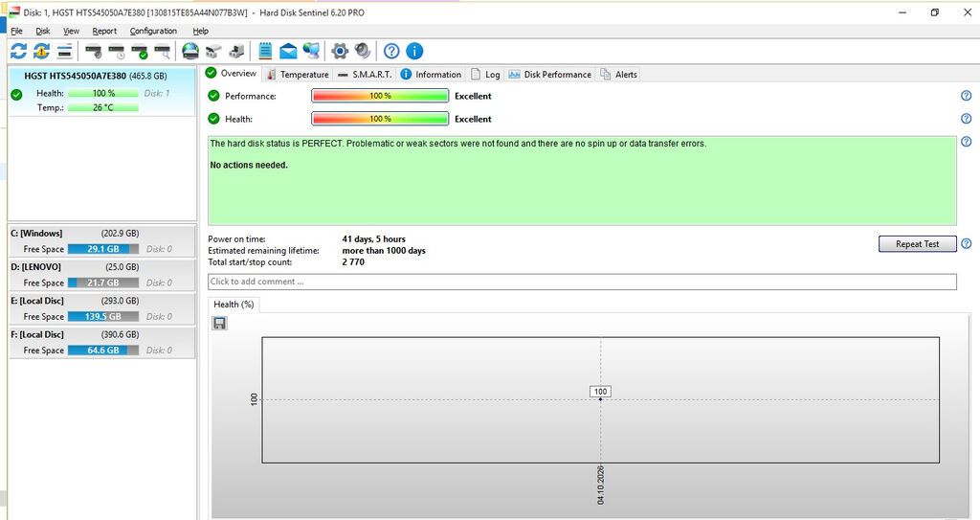Image resolution: width=980 pixels, height=520 pixels.
Task: Click the C: free space 29.1 GB bar
Action: point(103,249)
